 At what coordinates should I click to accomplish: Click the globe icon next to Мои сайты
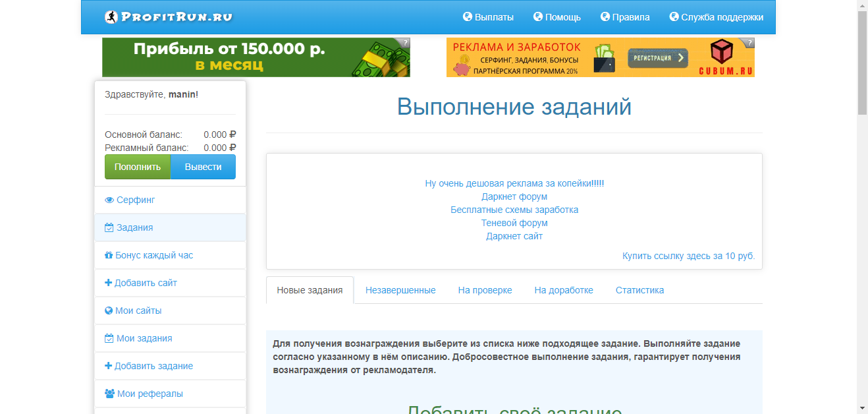coord(109,310)
